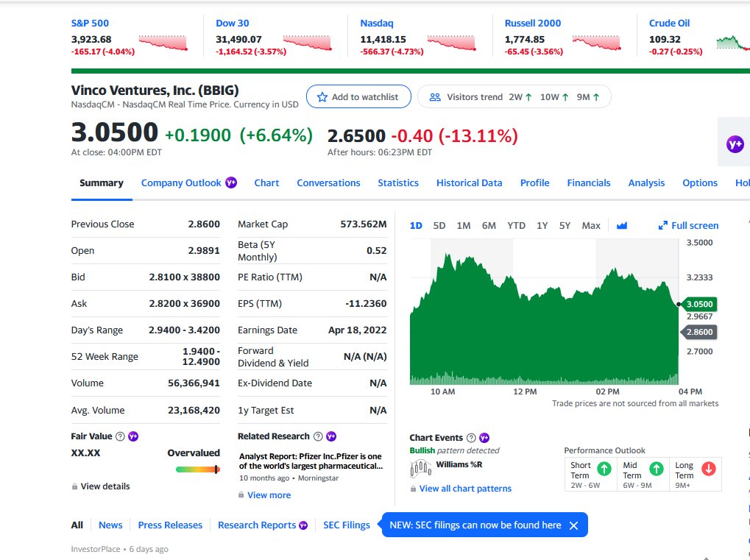Click the Earnings Date value Apr 18, 2022

coord(357,330)
